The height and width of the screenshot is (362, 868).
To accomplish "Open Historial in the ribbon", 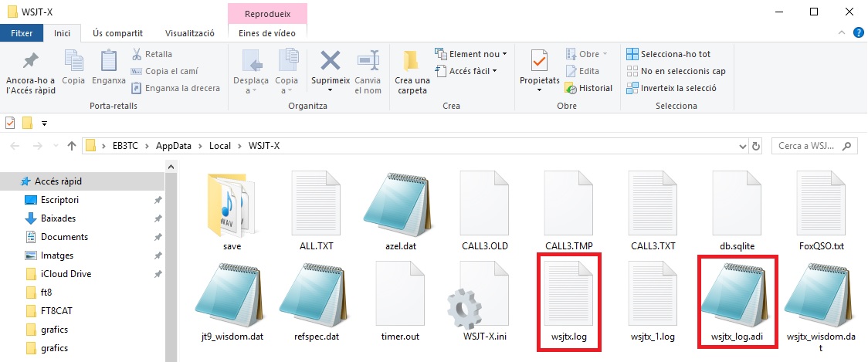I will click(x=588, y=88).
